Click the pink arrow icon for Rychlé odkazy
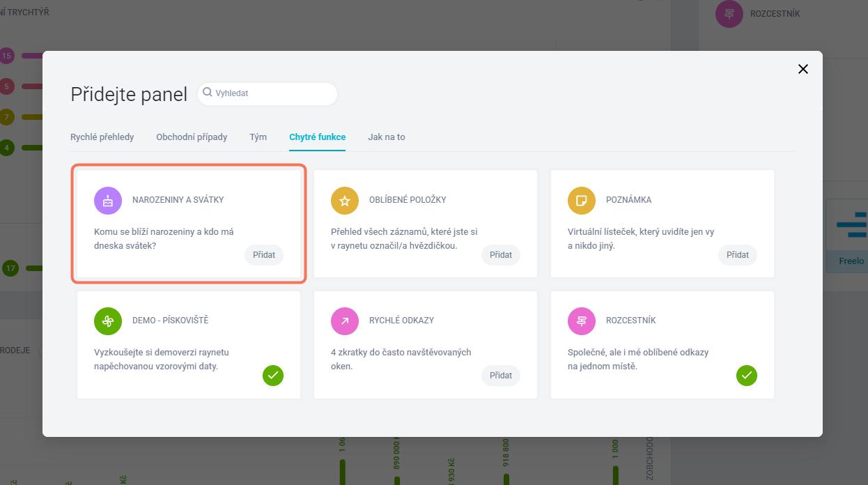 pyautogui.click(x=345, y=321)
